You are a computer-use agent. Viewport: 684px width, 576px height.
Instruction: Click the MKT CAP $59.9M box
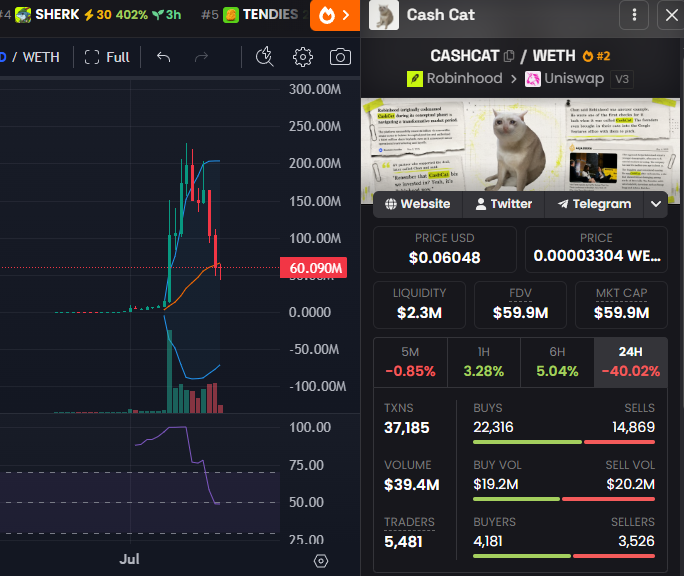point(621,305)
